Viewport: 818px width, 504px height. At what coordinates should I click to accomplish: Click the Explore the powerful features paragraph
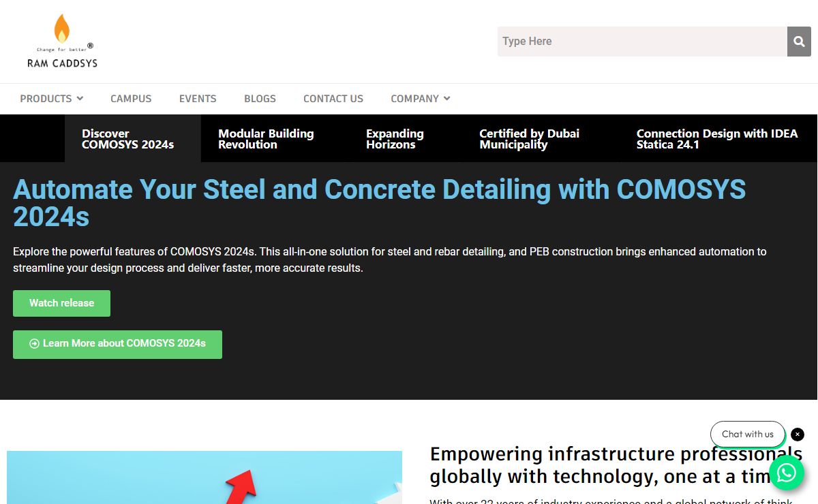click(389, 260)
